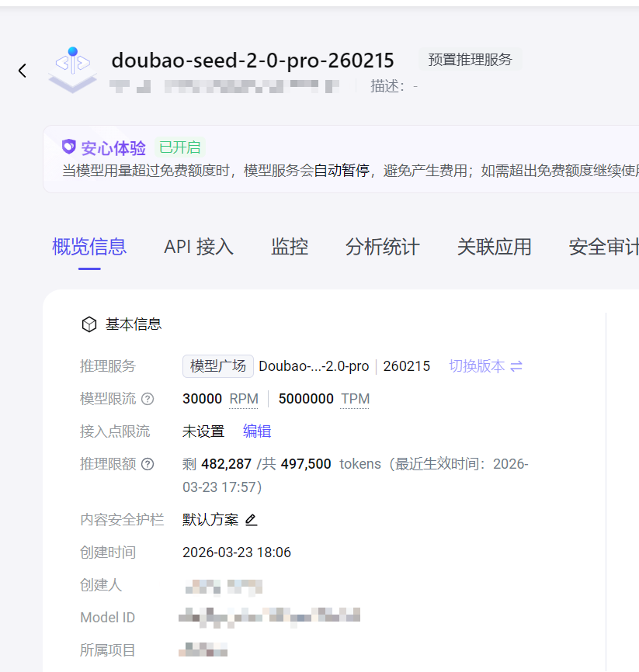Click the 所属项目 field label
This screenshot has height=672, width=639.
[108, 650]
